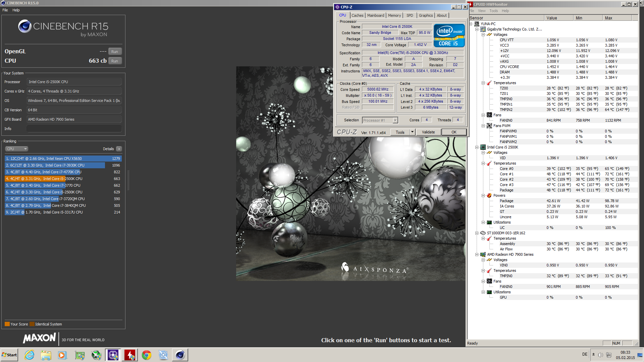Click the Info input field
Viewport: 644px width, 362px height.
74,129
